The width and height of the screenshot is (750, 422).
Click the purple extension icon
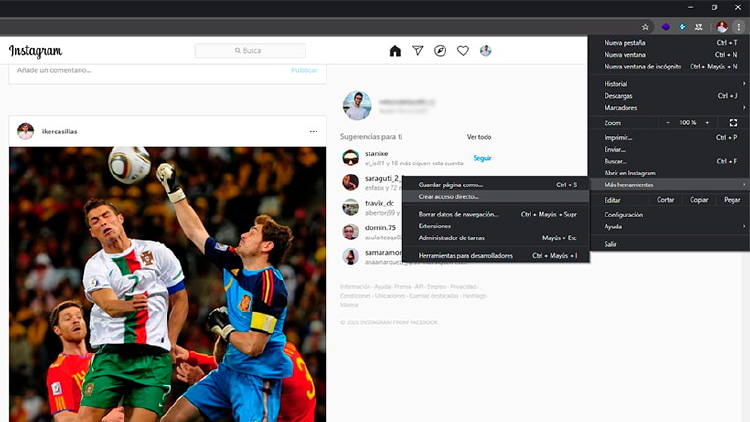(665, 27)
